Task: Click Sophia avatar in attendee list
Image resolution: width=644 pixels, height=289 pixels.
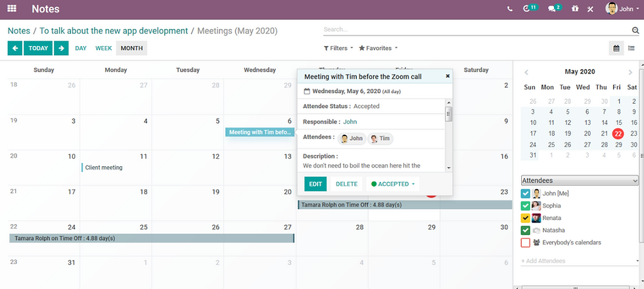Action: click(536, 206)
